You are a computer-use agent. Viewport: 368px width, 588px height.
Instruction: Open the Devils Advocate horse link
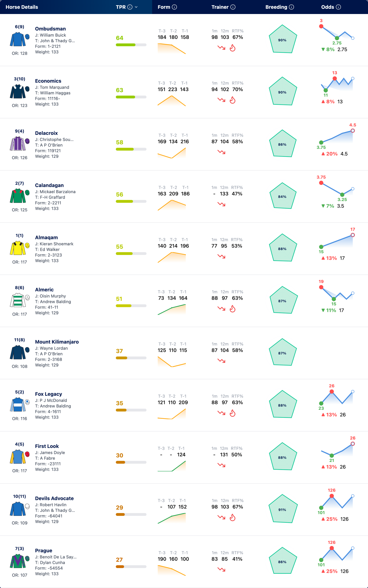point(54,498)
